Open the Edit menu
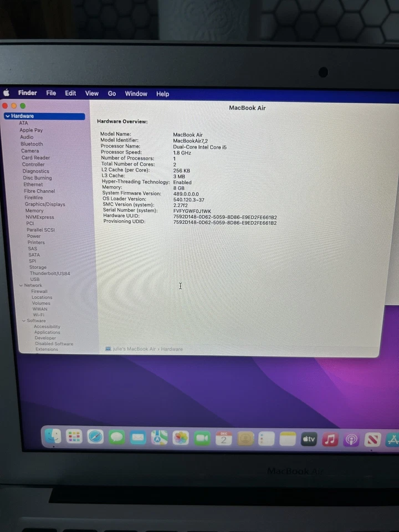399x532 pixels. pyautogui.click(x=70, y=93)
